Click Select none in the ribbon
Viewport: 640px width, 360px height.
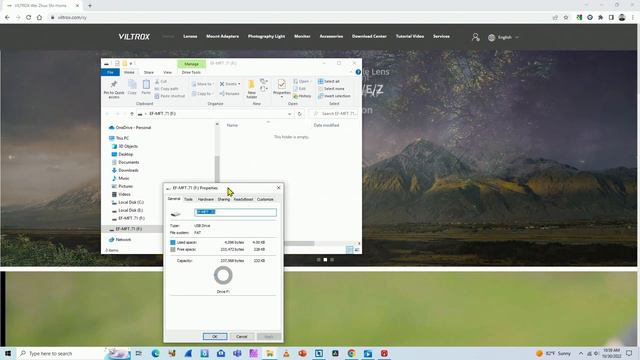click(x=331, y=89)
